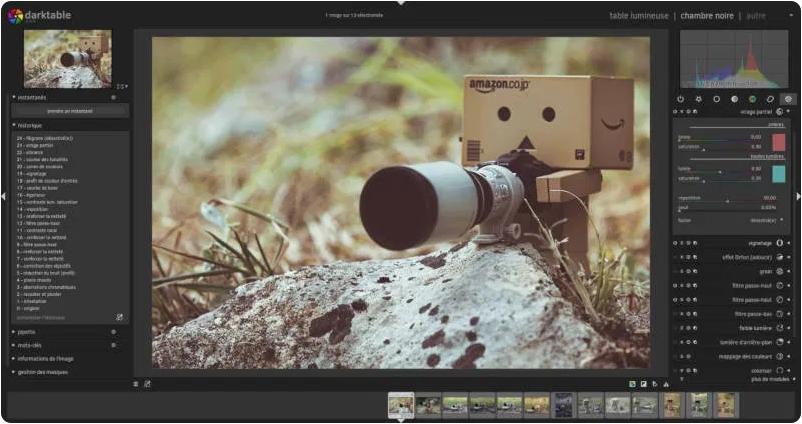Screen dimensions: 802x424
Task: Pick the red shadows colour swatch
Action: [778, 142]
